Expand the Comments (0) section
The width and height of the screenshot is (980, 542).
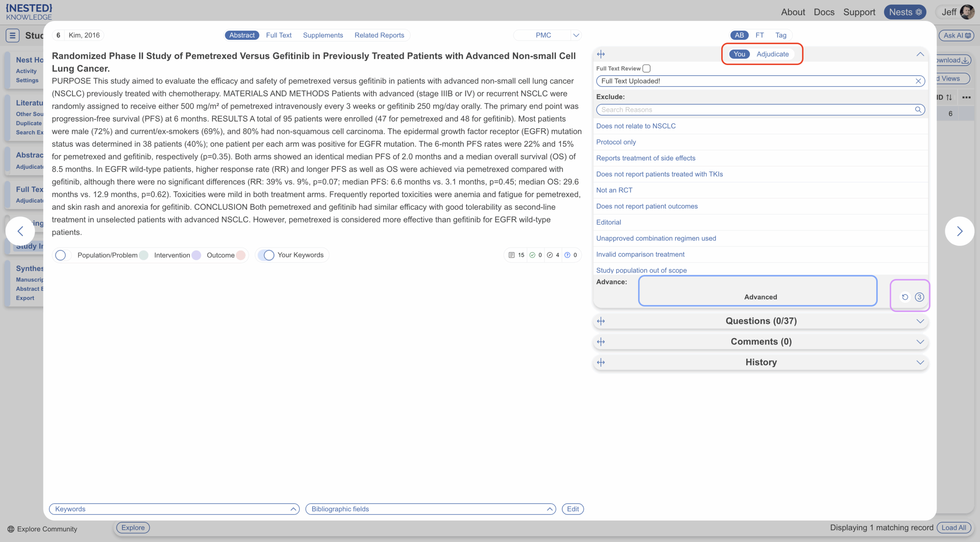tap(920, 342)
